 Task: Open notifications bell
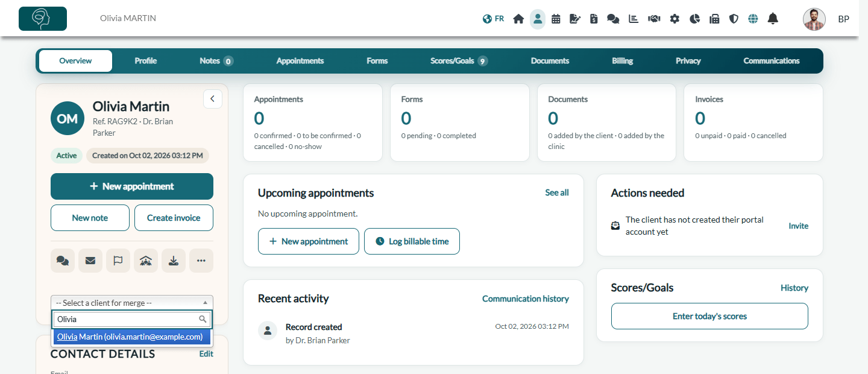tap(773, 19)
